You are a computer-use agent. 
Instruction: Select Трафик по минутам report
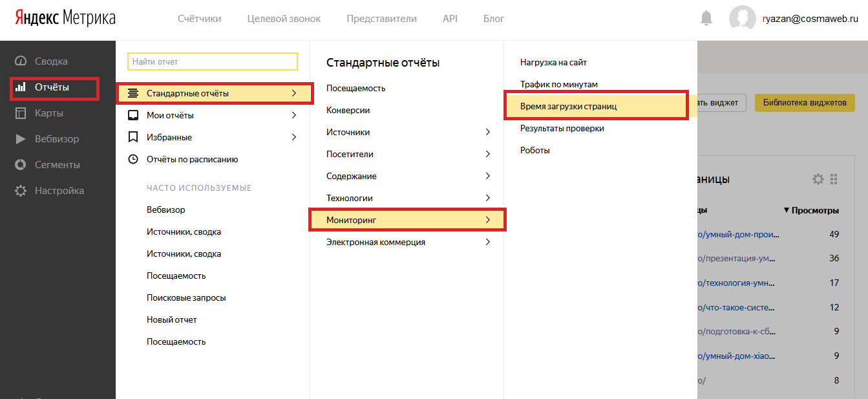[x=559, y=84]
